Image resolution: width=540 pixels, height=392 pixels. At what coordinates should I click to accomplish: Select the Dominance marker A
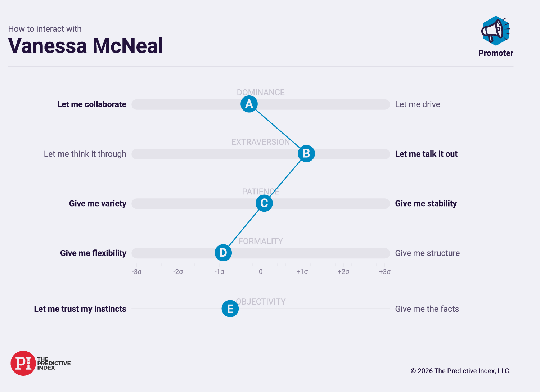[x=249, y=104]
